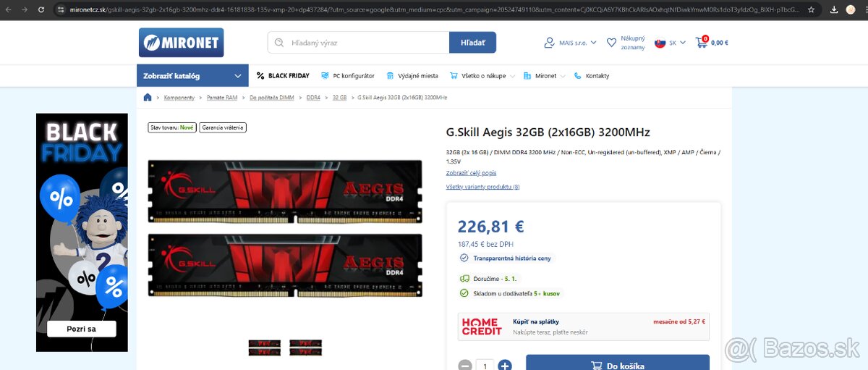The image size is (868, 370).
Task: Open Zobraziť celý popis link
Action: [x=471, y=173]
